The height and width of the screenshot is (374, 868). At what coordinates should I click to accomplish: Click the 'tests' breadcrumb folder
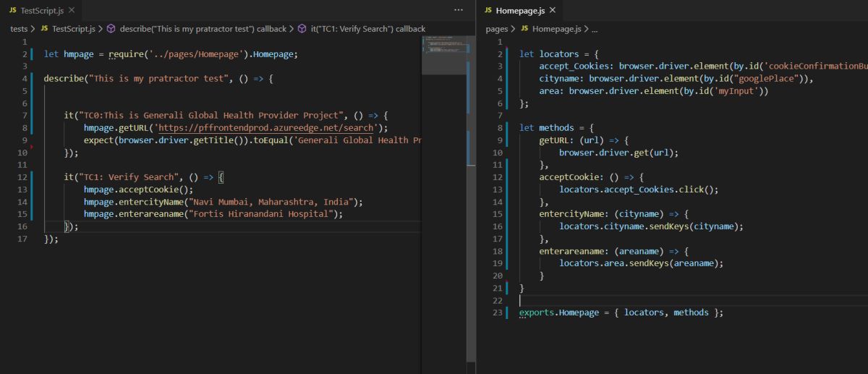(x=19, y=29)
